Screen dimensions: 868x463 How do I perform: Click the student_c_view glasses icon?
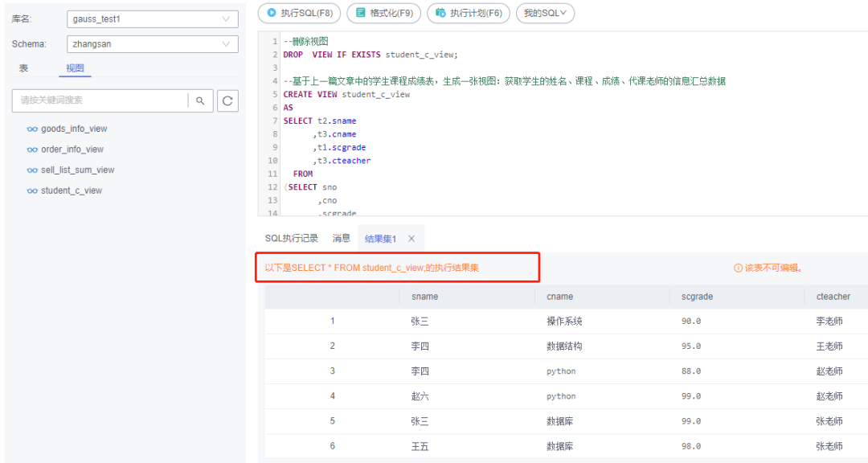tap(32, 191)
